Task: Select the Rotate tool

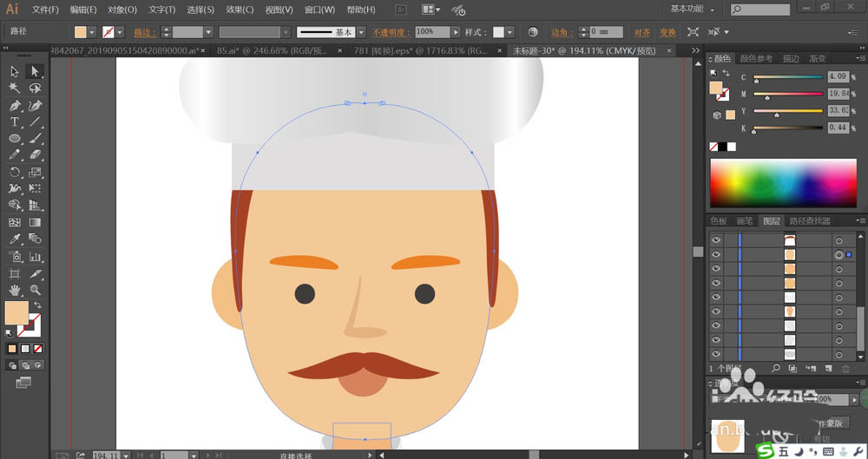Action: [15, 172]
